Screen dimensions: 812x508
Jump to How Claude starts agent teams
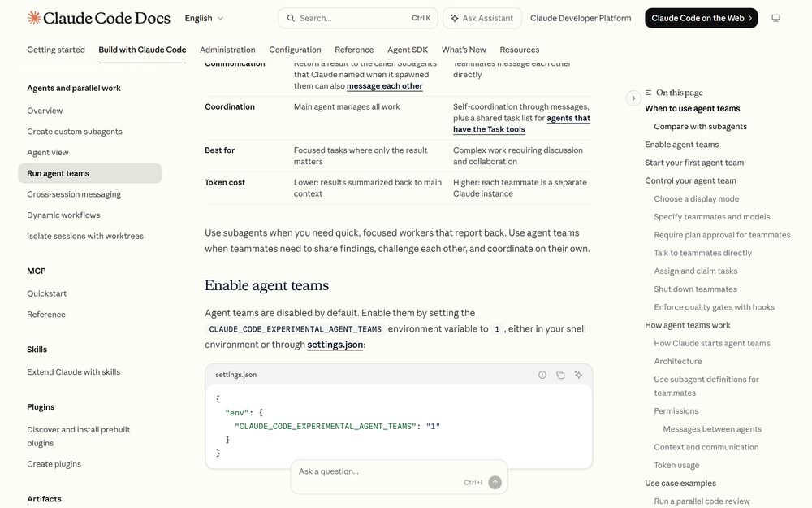(x=711, y=343)
